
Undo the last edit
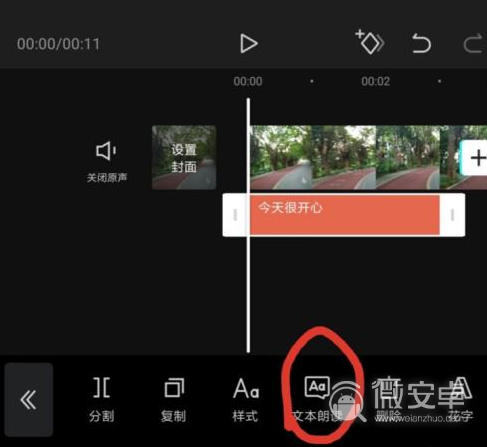coord(421,43)
